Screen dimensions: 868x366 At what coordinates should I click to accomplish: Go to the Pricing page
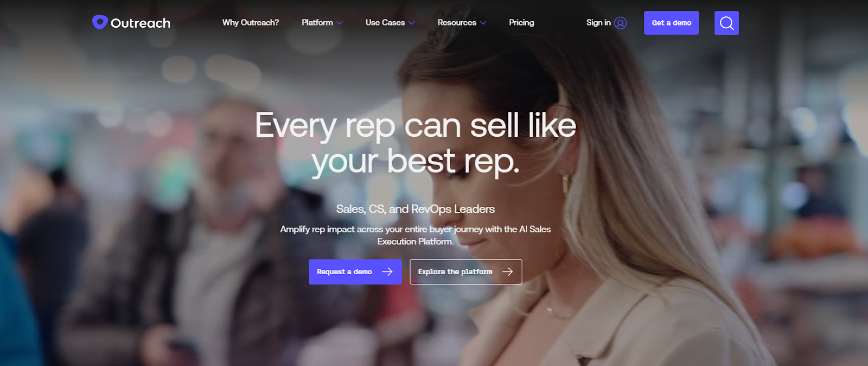coord(521,22)
